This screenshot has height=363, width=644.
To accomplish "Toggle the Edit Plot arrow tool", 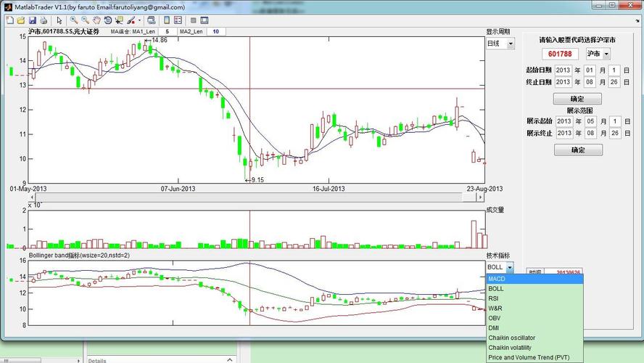I will 59,20.
